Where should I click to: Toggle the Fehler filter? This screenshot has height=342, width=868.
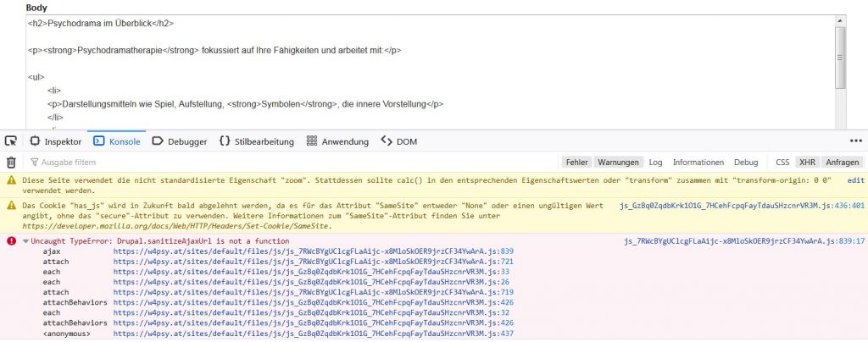tap(577, 162)
